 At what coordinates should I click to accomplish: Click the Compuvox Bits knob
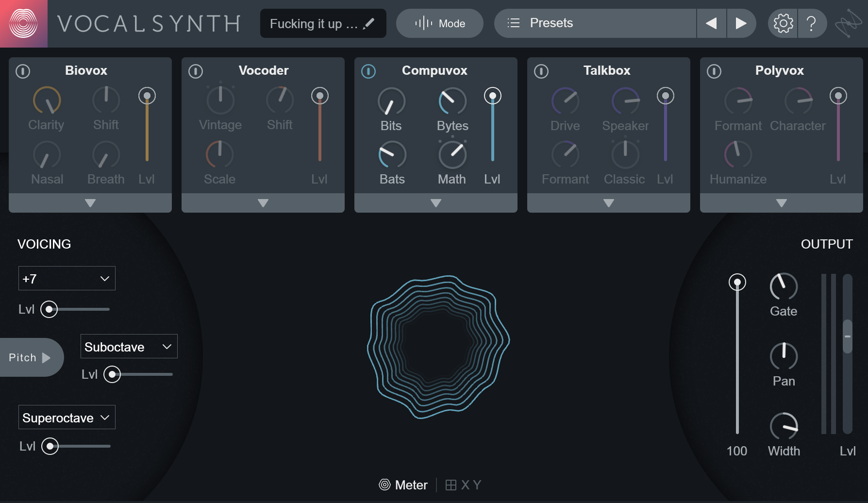(x=391, y=101)
